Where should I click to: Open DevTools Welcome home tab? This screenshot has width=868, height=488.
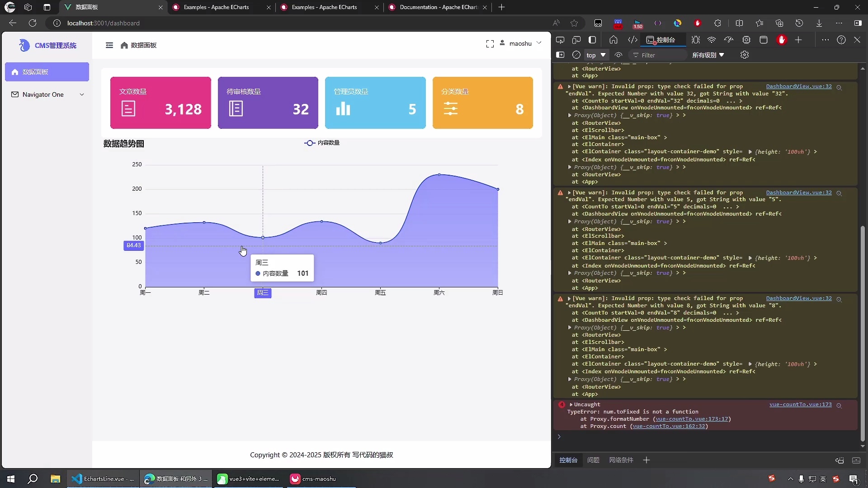pyautogui.click(x=613, y=40)
